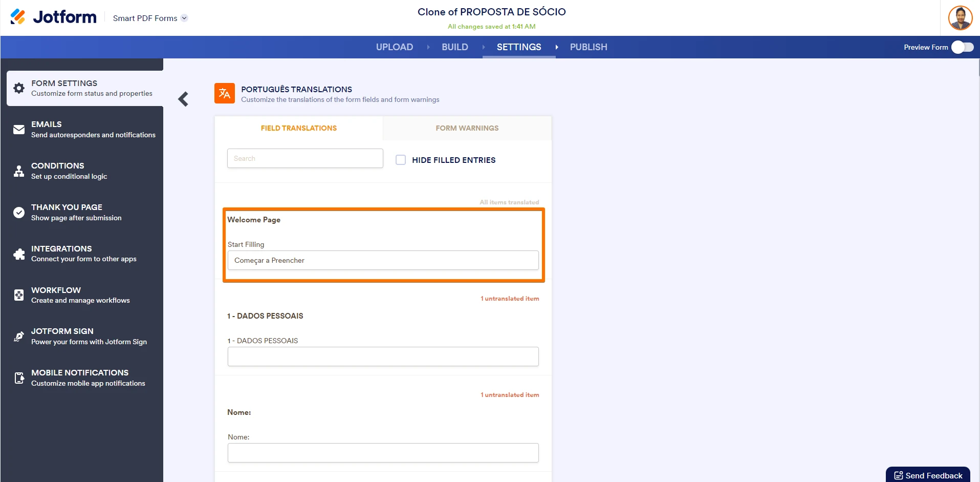Select the Field Translations tab
Viewport: 980px width, 482px height.
(x=299, y=128)
